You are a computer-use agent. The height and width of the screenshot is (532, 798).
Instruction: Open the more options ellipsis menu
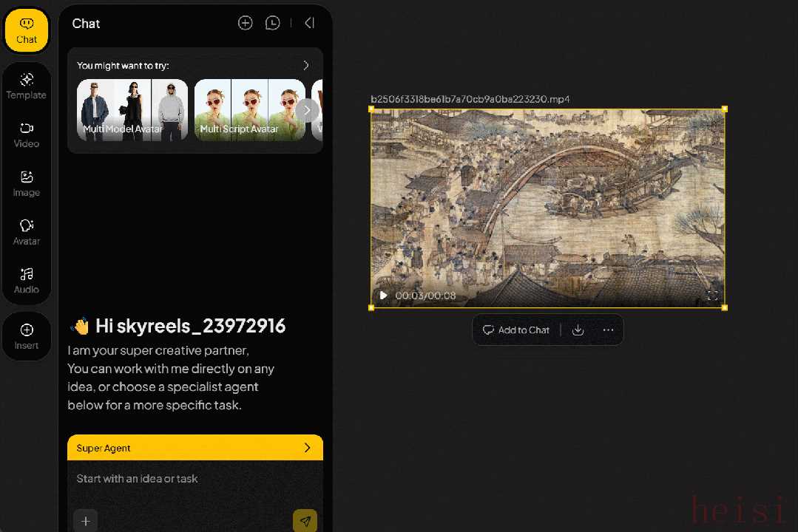[x=608, y=330]
